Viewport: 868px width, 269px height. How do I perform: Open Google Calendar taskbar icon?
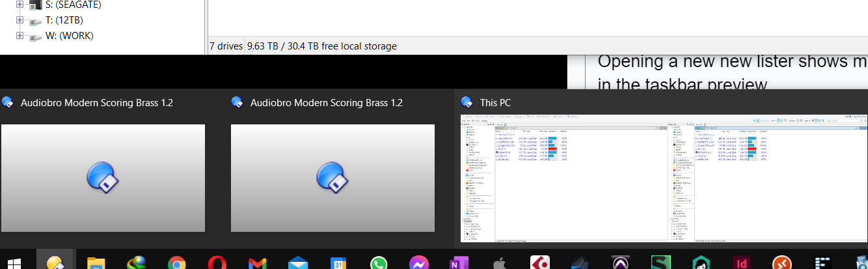[338, 264]
